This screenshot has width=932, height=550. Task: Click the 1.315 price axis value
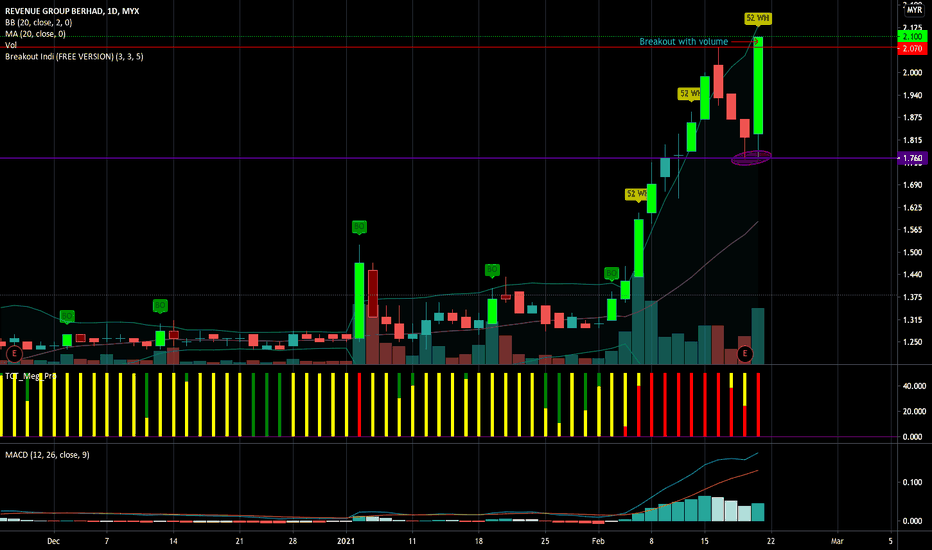(x=912, y=320)
